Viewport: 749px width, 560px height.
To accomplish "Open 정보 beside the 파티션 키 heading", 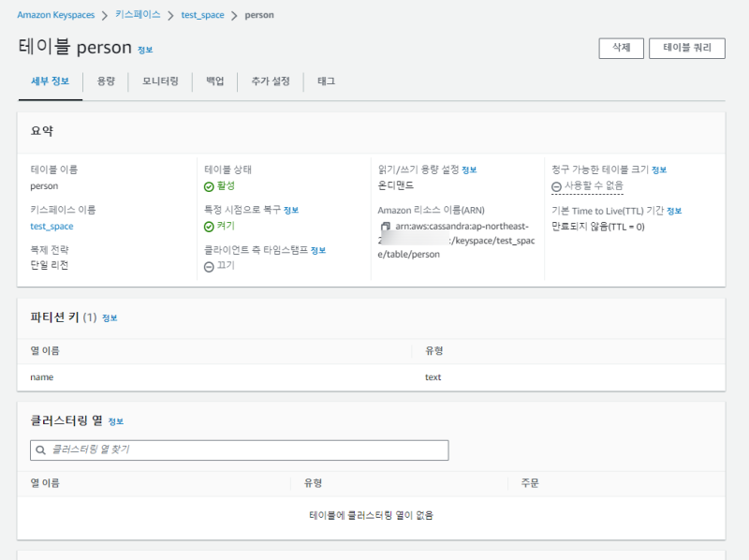I will [110, 318].
